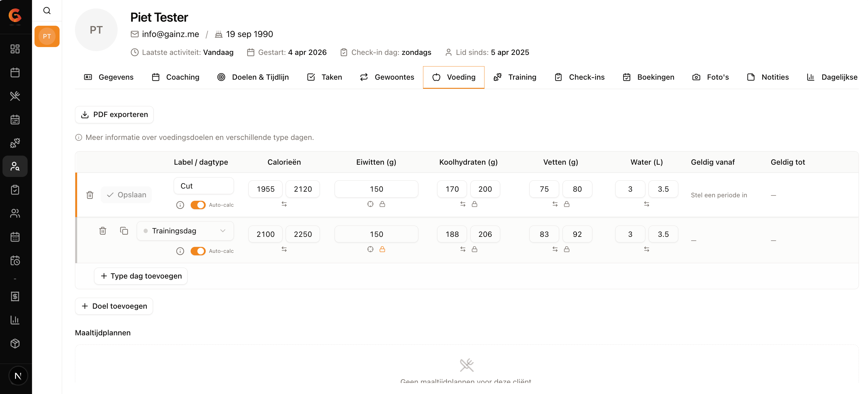Image resolution: width=868 pixels, height=394 pixels.
Task: Open the Training tab
Action: coord(515,77)
